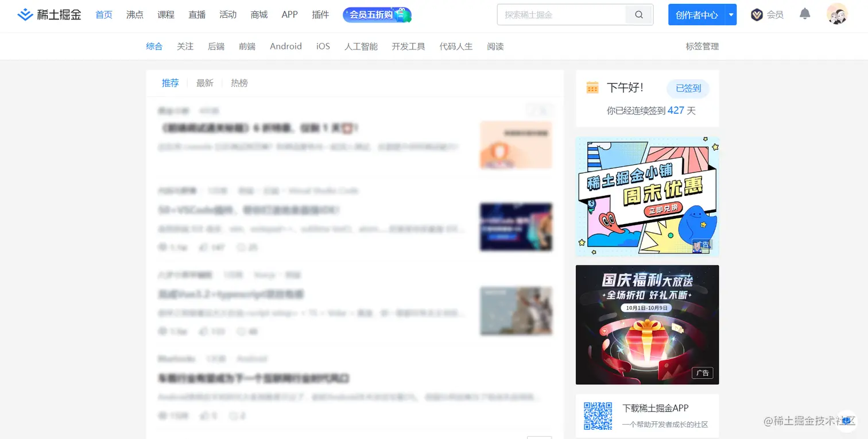Viewport: 868px width, 439px height.
Task: Open thumbnail of Vue3.2 typescript article
Action: [x=516, y=311]
